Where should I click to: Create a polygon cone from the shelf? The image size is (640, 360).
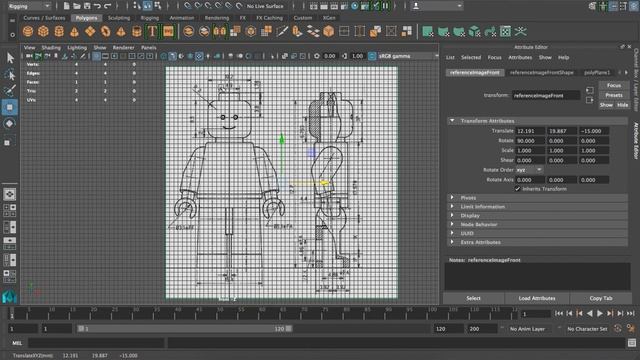[74, 31]
